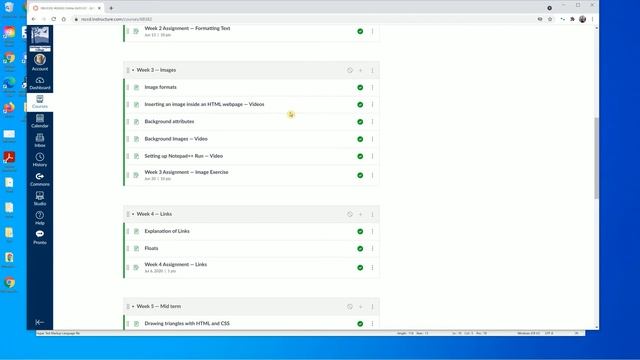The width and height of the screenshot is (640, 360).
Task: Unpublish Week 4 Assignment Links
Action: click(360, 268)
